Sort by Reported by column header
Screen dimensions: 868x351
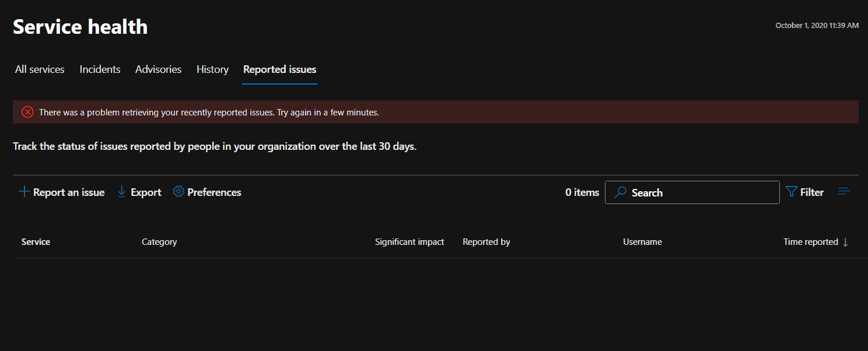(x=487, y=242)
